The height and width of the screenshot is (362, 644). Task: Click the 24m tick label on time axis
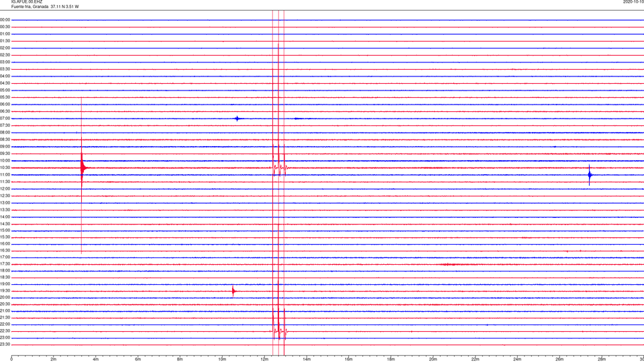[517, 359]
